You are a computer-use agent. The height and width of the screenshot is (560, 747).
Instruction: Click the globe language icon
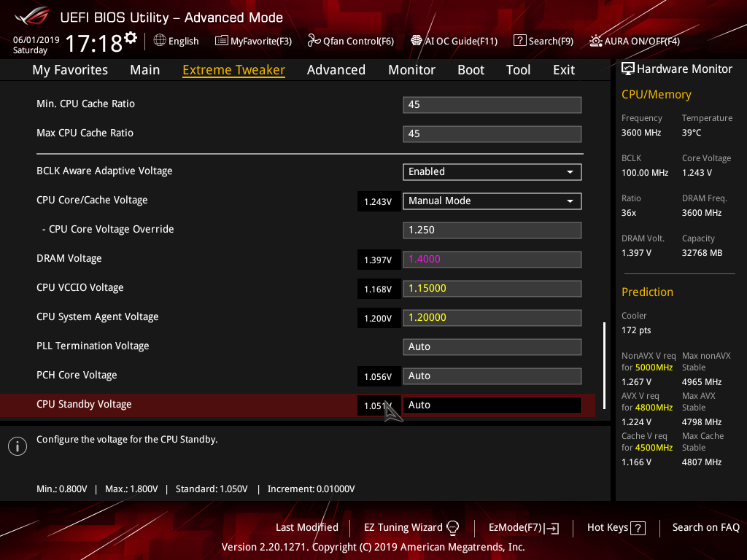pos(160,41)
